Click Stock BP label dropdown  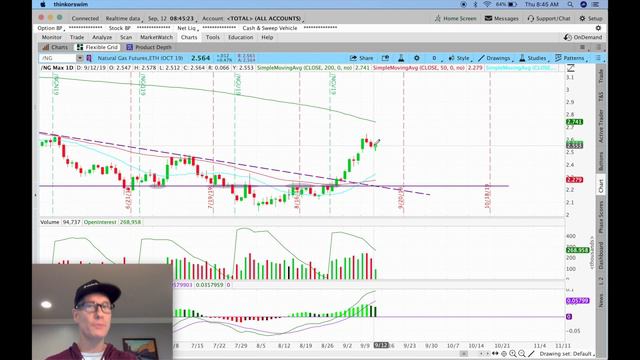[120, 28]
